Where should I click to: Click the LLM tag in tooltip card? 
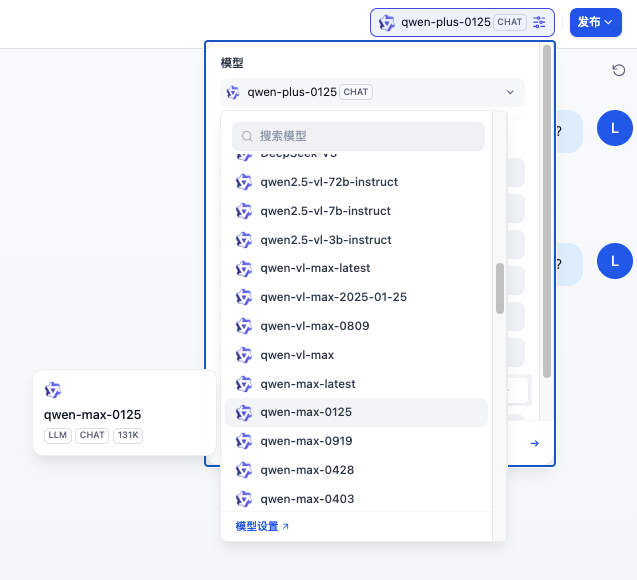[58, 435]
